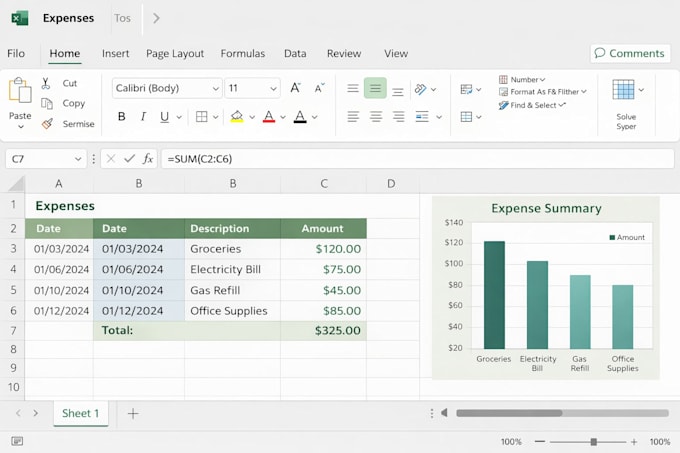The height and width of the screenshot is (453, 680).
Task: Go to previous sheet arrow
Action: [x=18, y=413]
